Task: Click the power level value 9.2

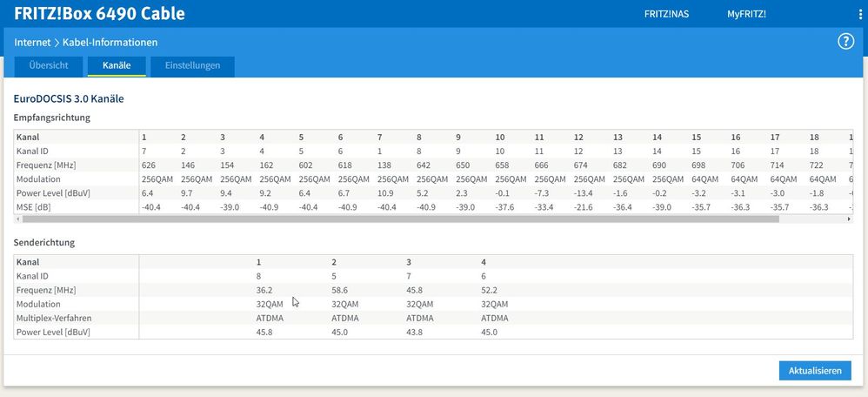Action: (x=265, y=193)
